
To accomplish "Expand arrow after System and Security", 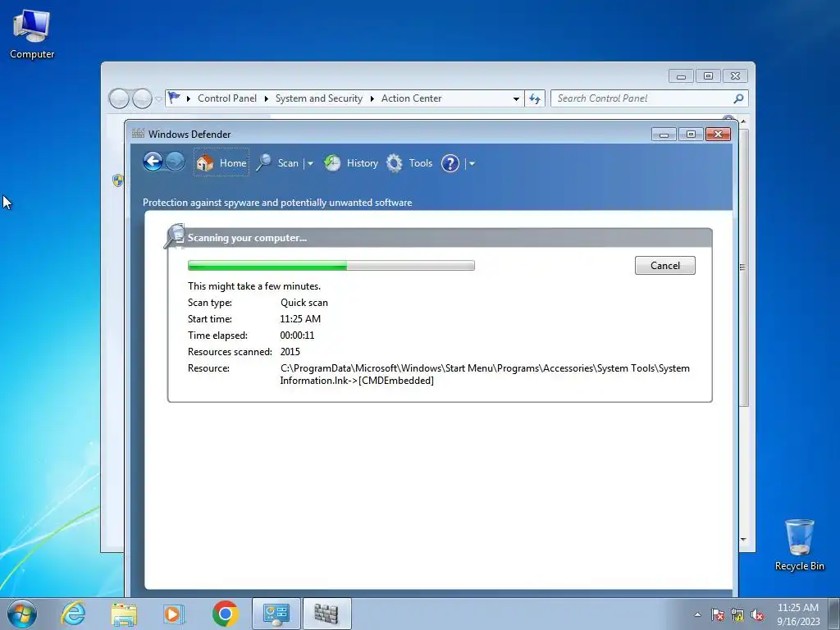I will (372, 98).
